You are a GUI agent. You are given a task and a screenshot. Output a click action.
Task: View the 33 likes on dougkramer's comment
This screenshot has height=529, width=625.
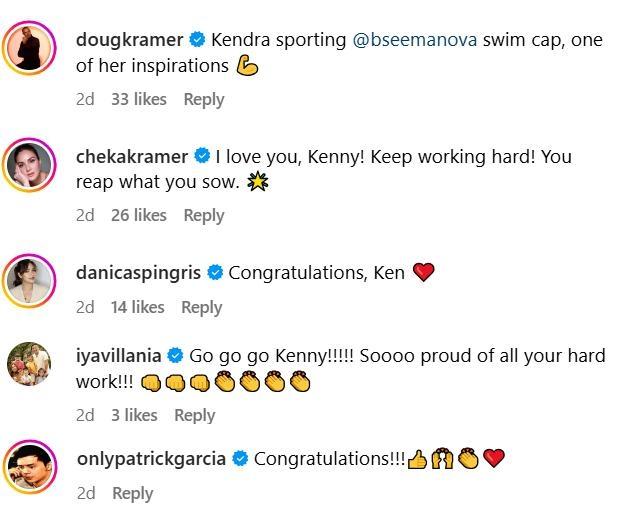[x=139, y=99]
